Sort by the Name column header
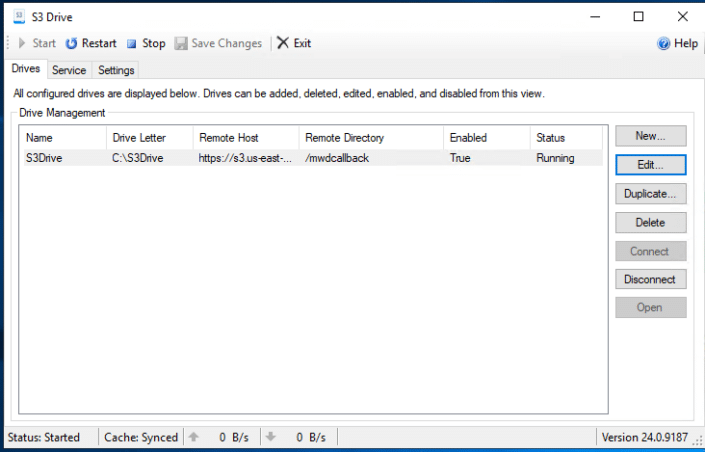 pos(62,138)
